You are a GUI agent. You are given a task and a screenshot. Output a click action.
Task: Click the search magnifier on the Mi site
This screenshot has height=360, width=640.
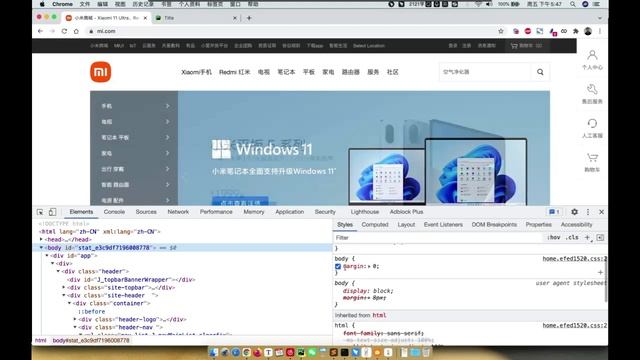[x=540, y=72]
